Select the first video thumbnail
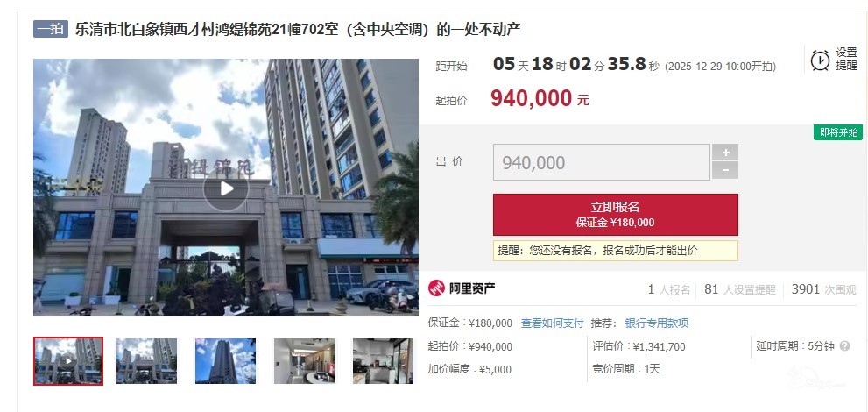This screenshot has height=412, width=868. click(x=68, y=361)
